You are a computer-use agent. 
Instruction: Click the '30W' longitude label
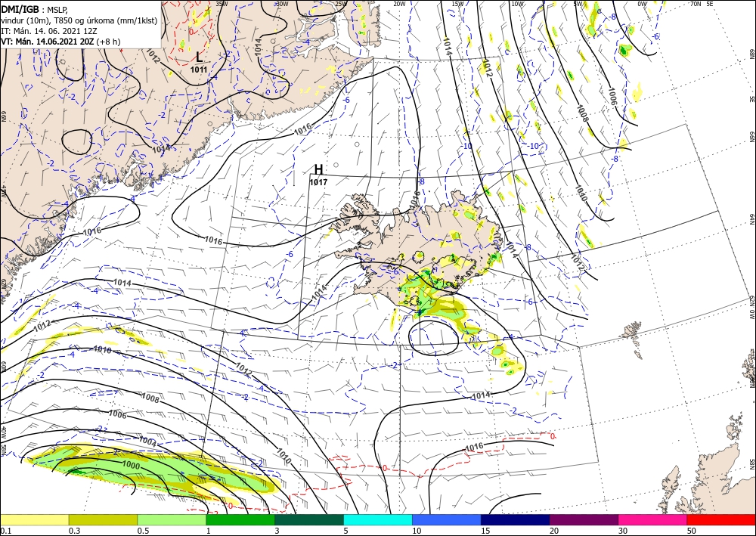pyautogui.click(x=282, y=3)
